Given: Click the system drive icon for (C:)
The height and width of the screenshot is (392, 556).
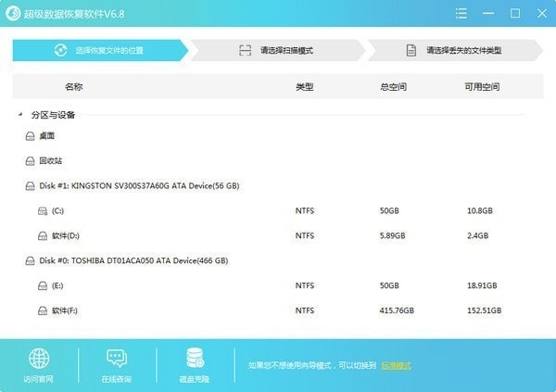Looking at the screenshot, I should click(43, 211).
